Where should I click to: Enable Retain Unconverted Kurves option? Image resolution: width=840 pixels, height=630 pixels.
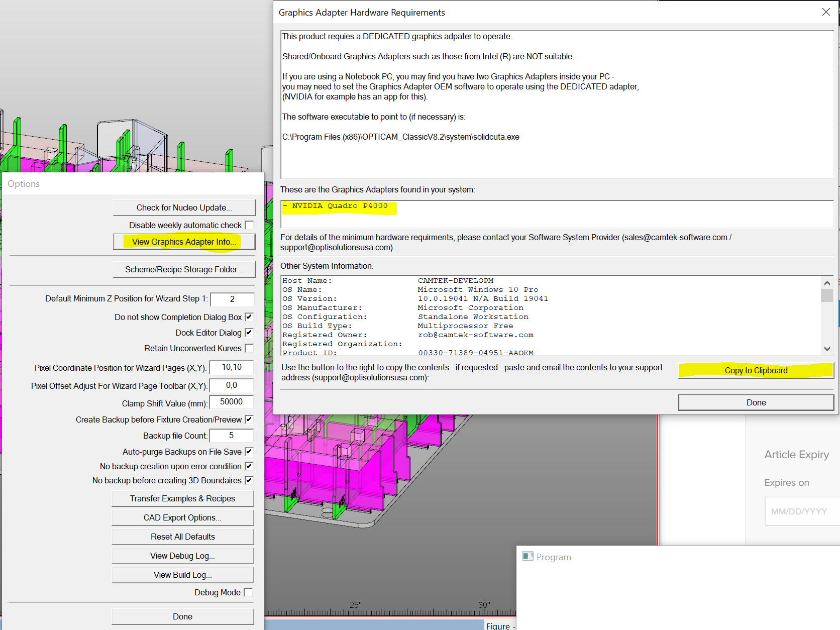249,348
